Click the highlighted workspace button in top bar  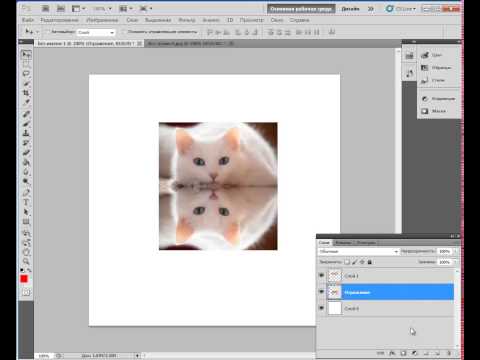click(301, 9)
